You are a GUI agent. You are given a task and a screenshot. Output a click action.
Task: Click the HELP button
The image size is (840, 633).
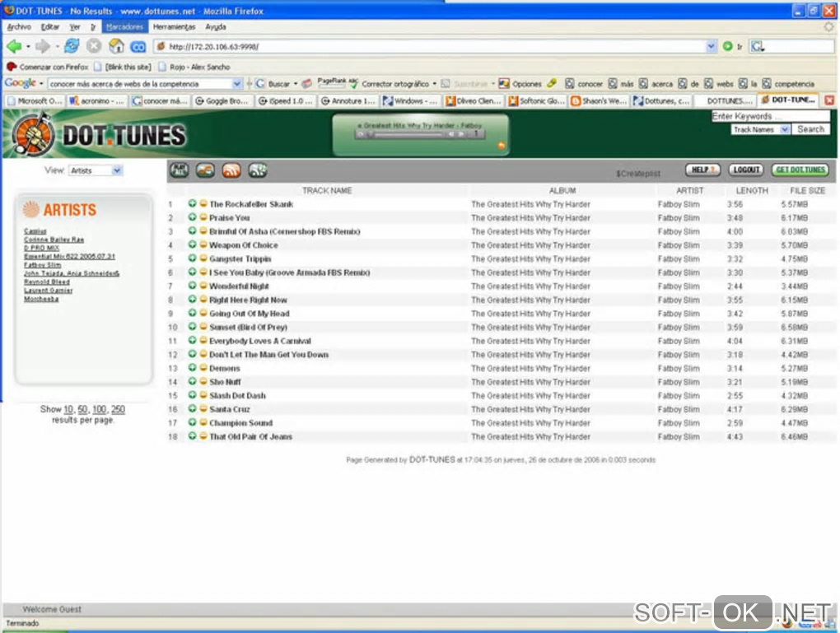tap(702, 170)
